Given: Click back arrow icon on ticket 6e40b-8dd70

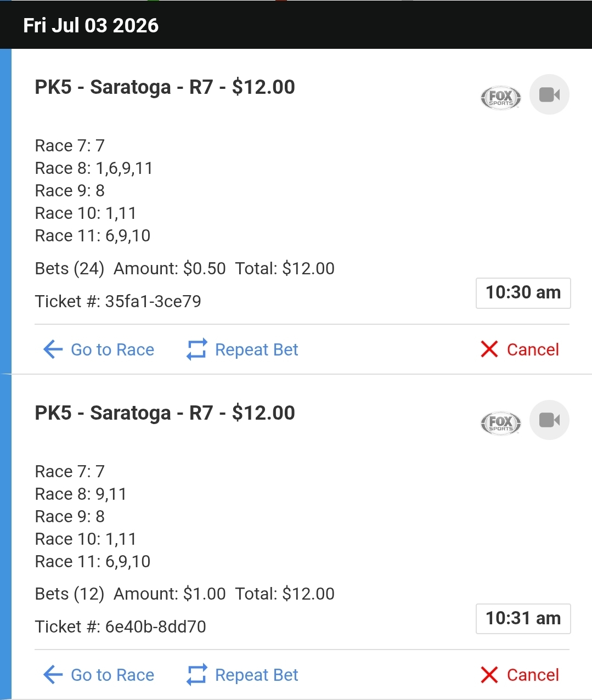Looking at the screenshot, I should [x=53, y=675].
